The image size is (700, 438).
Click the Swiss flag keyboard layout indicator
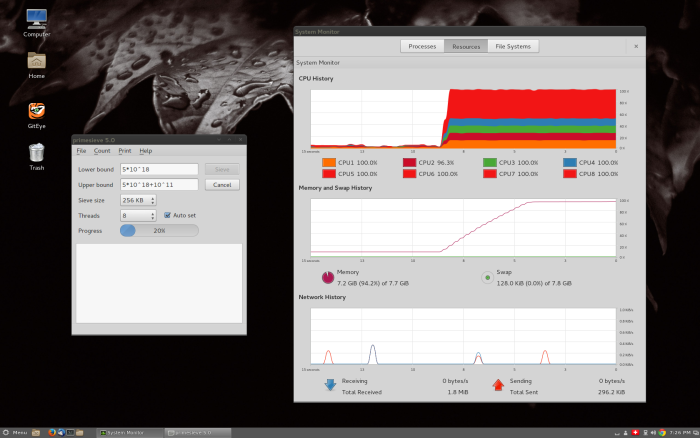click(635, 433)
